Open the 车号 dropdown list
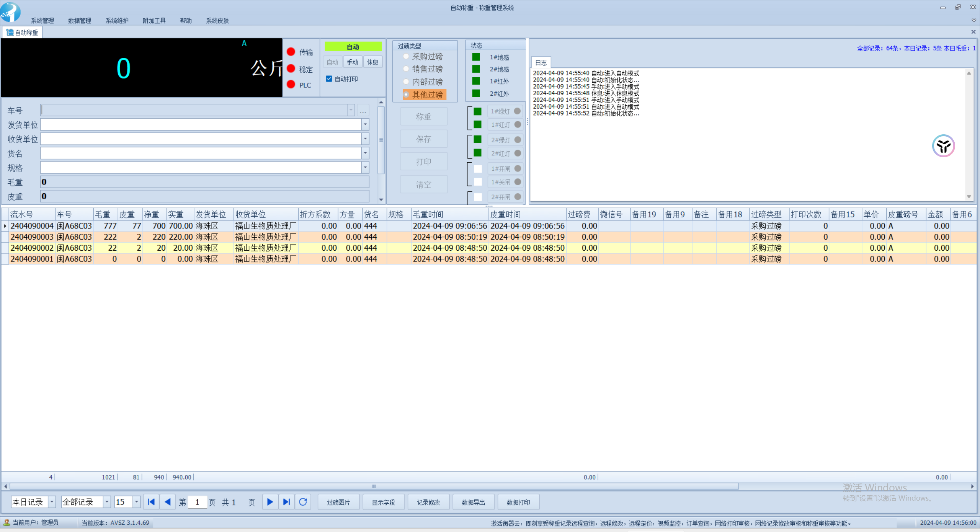980x532 pixels. tap(351, 110)
